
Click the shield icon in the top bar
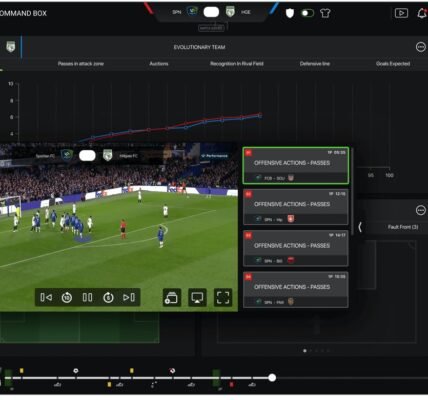[x=290, y=13]
